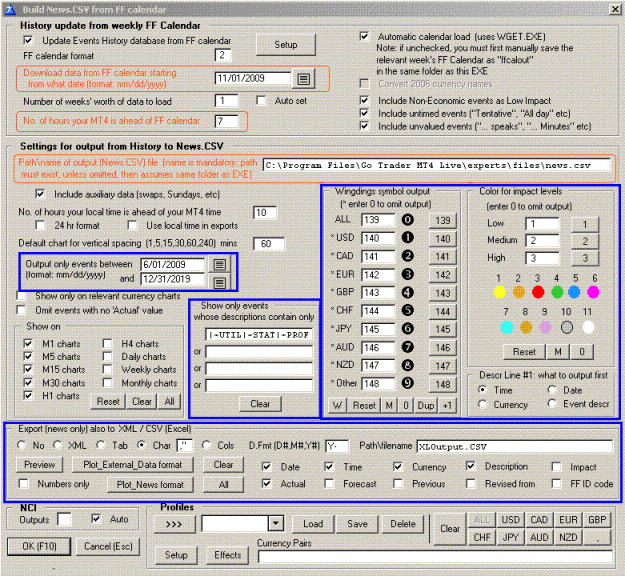Pick green color swatch number 4
Viewport: 625px width, 576px height.
(x=557, y=292)
